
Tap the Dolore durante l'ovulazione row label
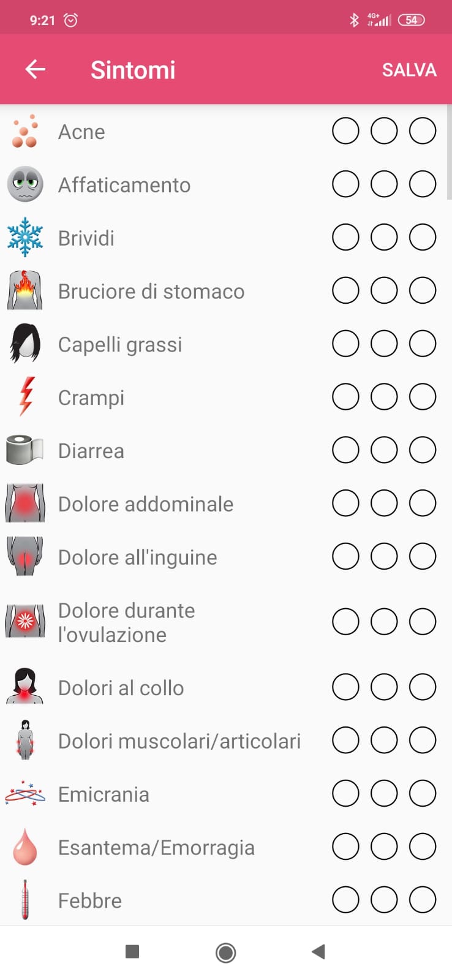[x=127, y=622]
